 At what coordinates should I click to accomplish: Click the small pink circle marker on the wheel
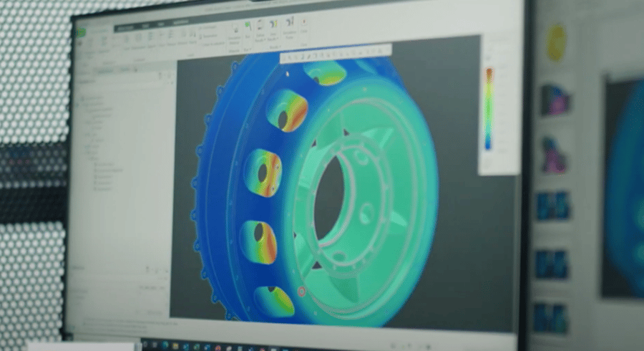(301, 292)
